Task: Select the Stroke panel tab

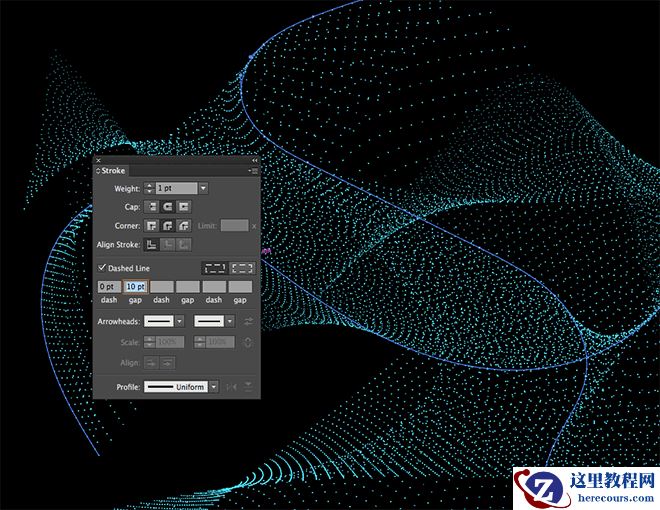Action: 113,171
